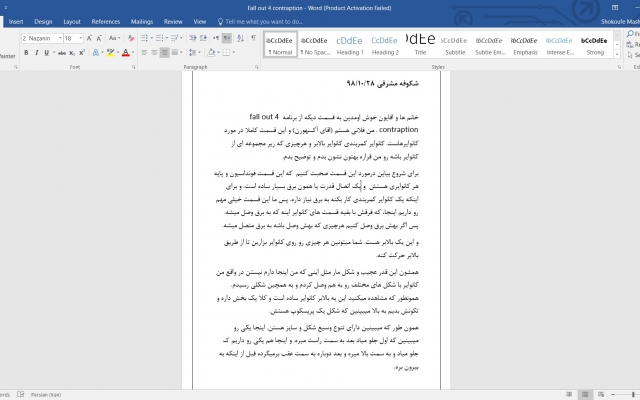640x400 pixels.
Task: Apply the Strong style
Action: coord(595,44)
